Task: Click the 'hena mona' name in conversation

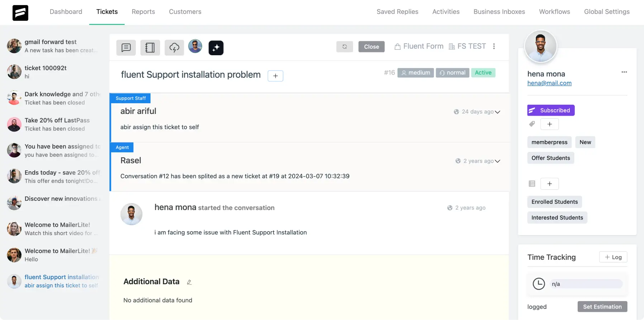Action: 175,207
